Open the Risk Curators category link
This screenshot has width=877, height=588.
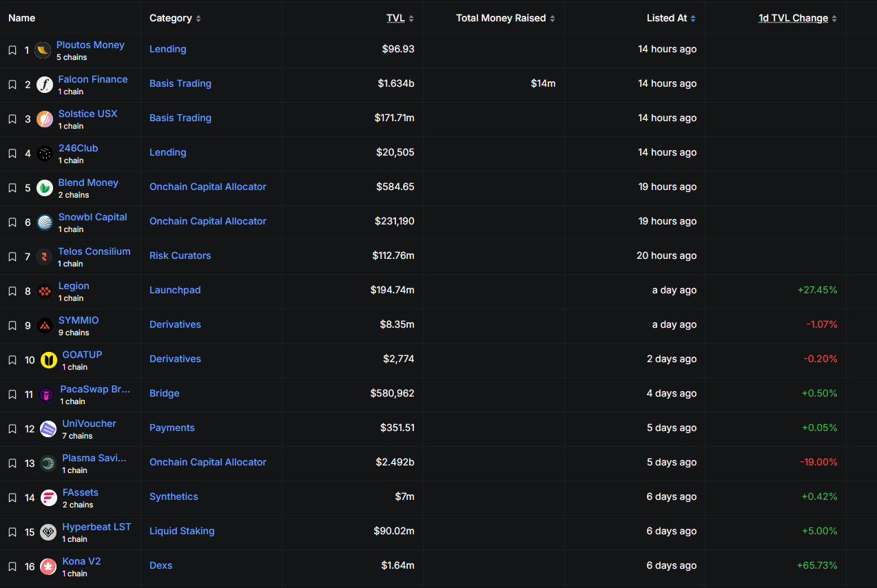point(180,255)
